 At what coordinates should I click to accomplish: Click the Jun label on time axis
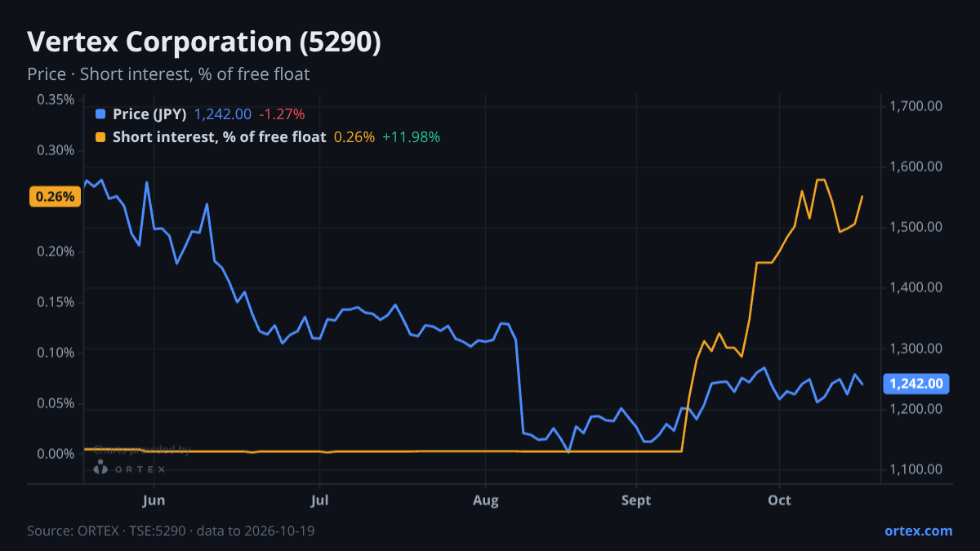[154, 500]
